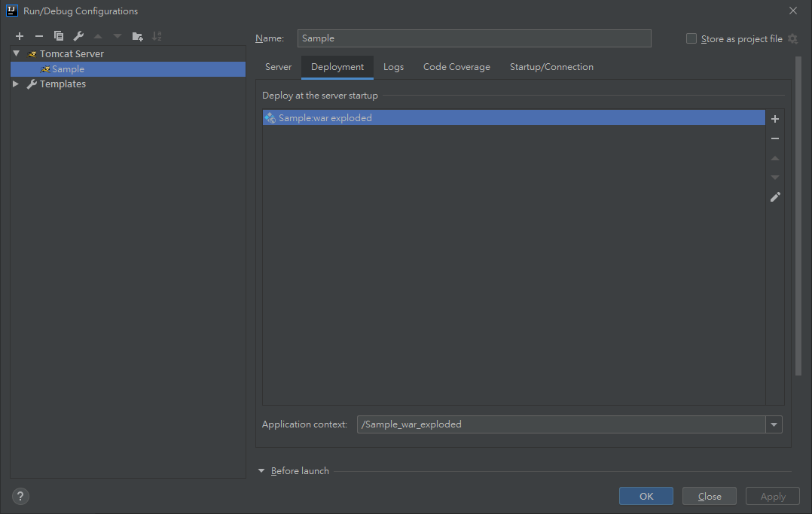Click the Name input field
812x514 pixels.
click(x=474, y=38)
